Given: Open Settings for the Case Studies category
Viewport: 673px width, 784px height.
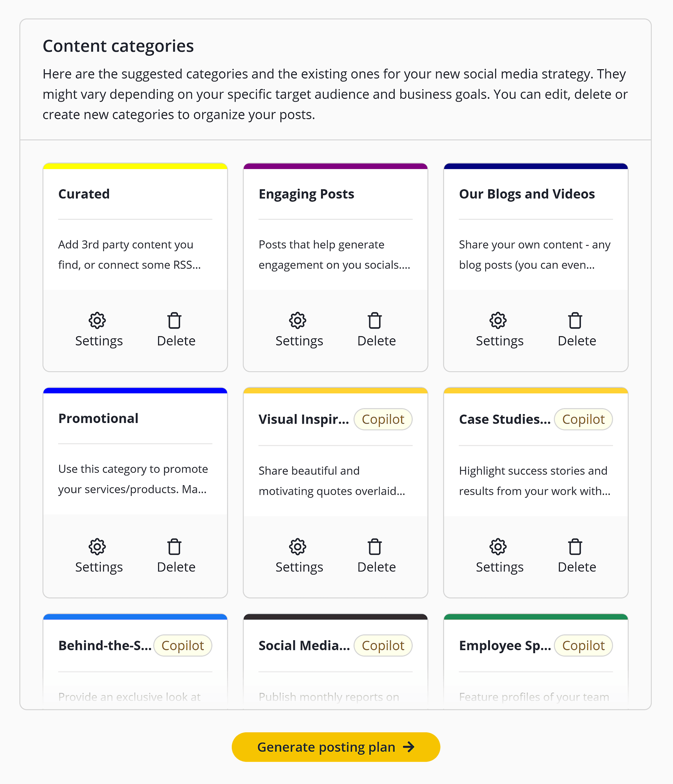Looking at the screenshot, I should pyautogui.click(x=499, y=556).
